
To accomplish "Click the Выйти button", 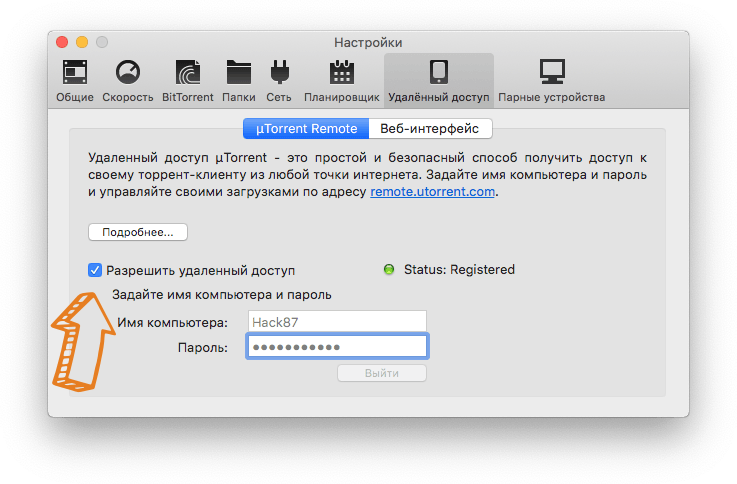I will coord(382,373).
